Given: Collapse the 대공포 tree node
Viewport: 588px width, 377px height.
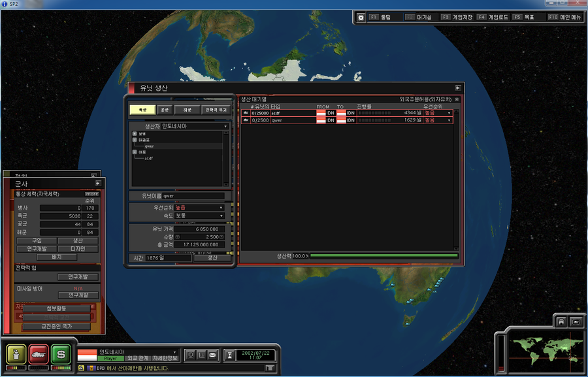Looking at the screenshot, I should tap(135, 140).
